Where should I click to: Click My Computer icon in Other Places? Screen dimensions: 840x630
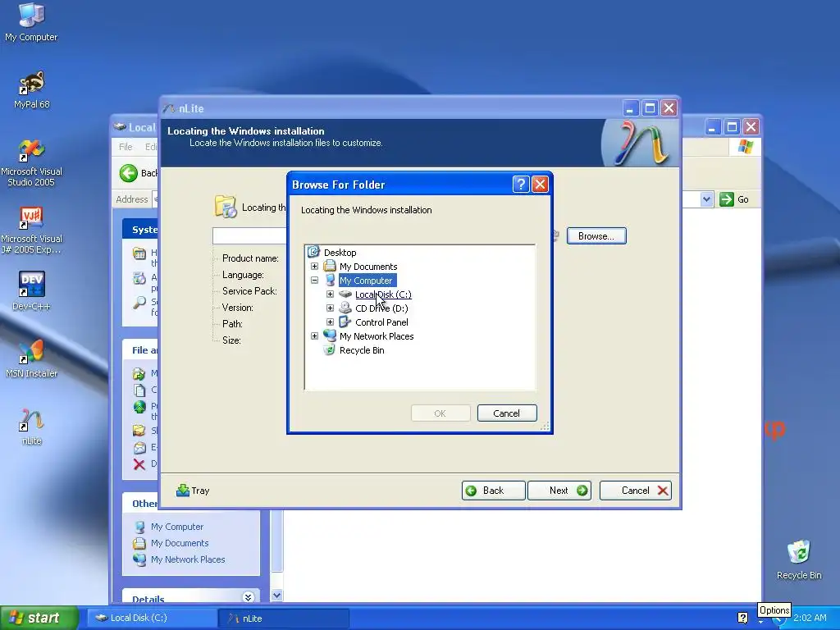pyautogui.click(x=139, y=527)
